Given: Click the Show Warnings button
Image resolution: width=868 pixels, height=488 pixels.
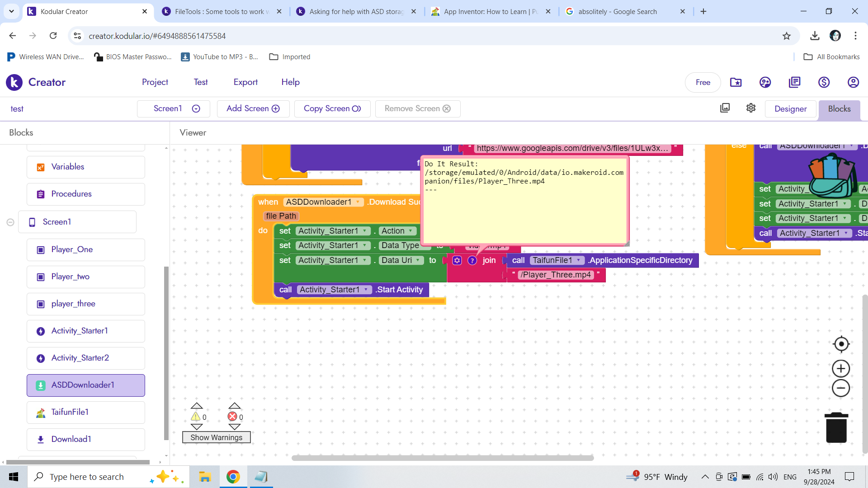Looking at the screenshot, I should [216, 437].
